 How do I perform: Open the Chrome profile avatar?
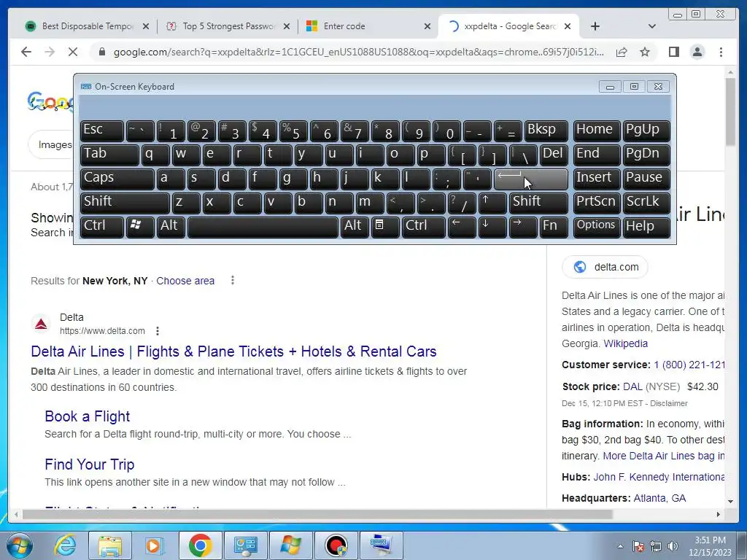(x=697, y=52)
